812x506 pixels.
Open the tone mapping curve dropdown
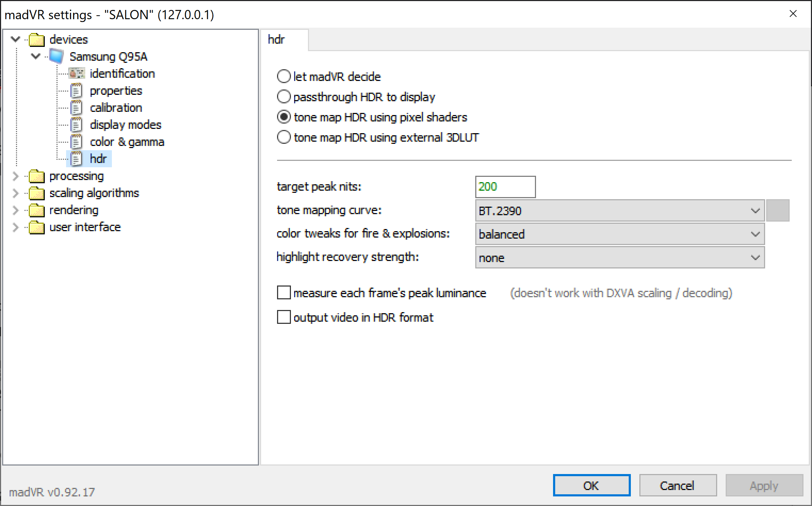tap(620, 211)
